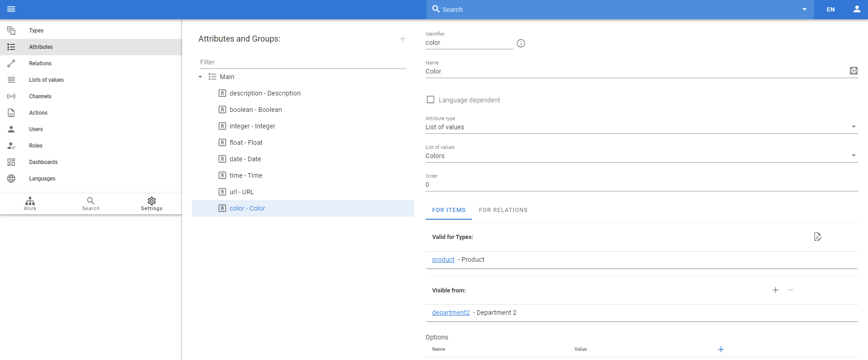Select float - Float attribute
Image resolution: width=868 pixels, height=360 pixels.
coord(303,143)
